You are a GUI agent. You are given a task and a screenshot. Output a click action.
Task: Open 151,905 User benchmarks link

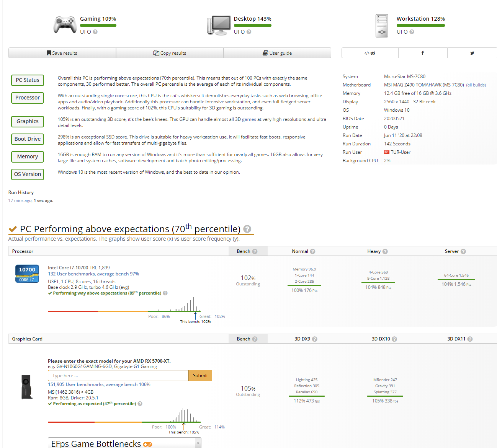99,384
